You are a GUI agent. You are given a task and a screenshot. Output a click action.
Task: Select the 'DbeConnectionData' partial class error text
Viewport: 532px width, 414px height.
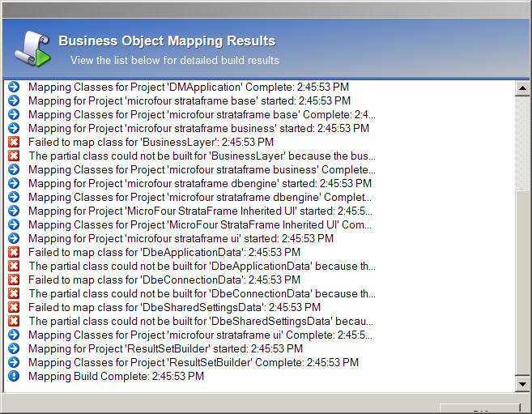(x=202, y=293)
